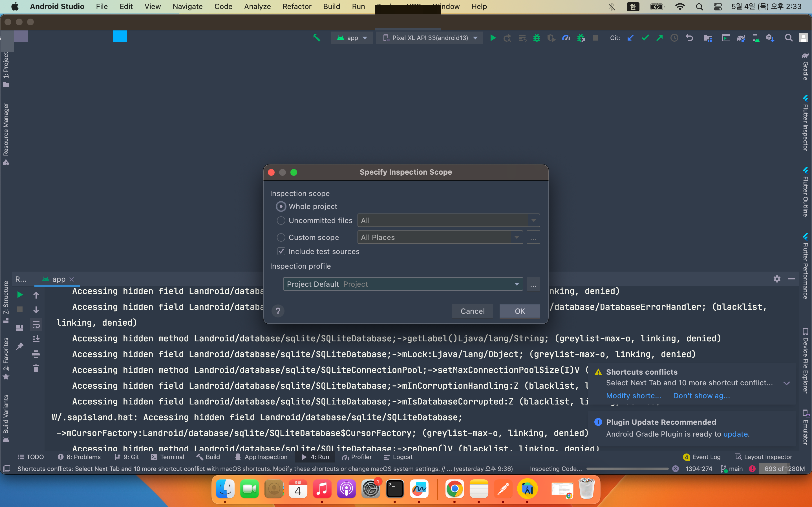Click the Debug app bug icon

(537, 38)
